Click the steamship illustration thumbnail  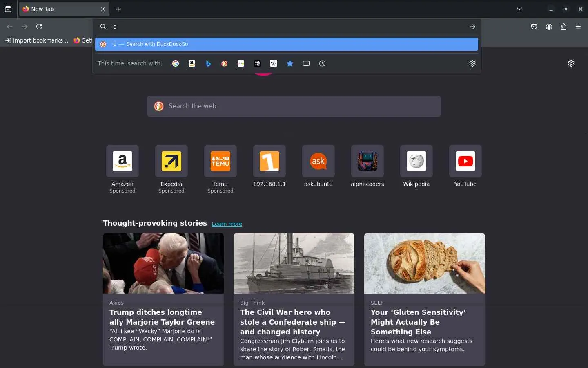pos(294,263)
